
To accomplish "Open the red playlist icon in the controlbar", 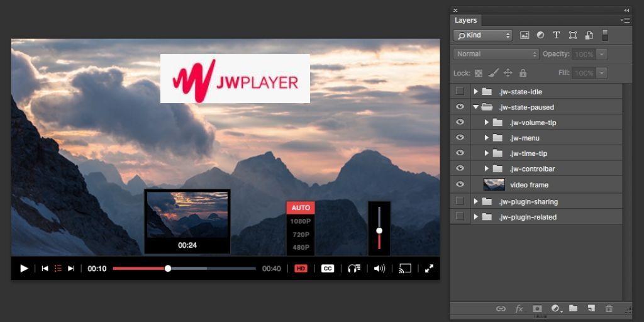I will 58,269.
